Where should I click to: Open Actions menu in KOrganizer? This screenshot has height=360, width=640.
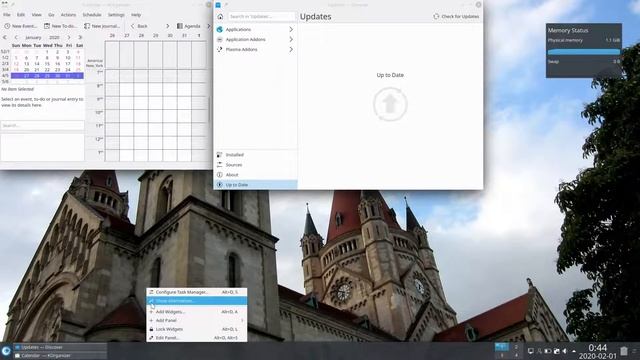(x=68, y=15)
